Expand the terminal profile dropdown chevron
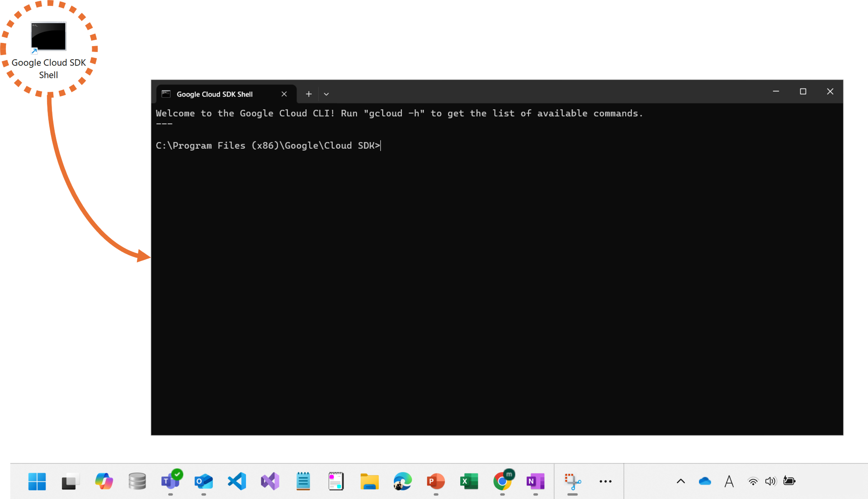 pyautogui.click(x=326, y=94)
